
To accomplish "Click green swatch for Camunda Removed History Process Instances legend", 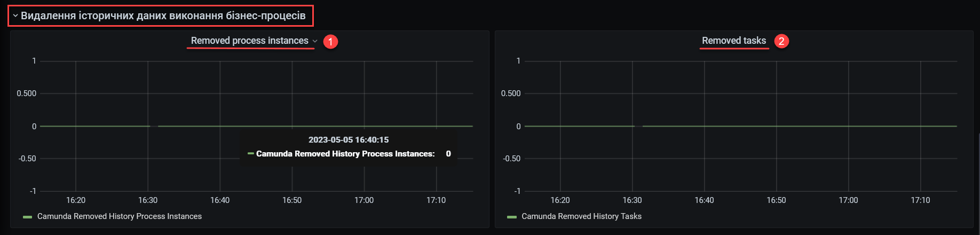I will tap(28, 217).
